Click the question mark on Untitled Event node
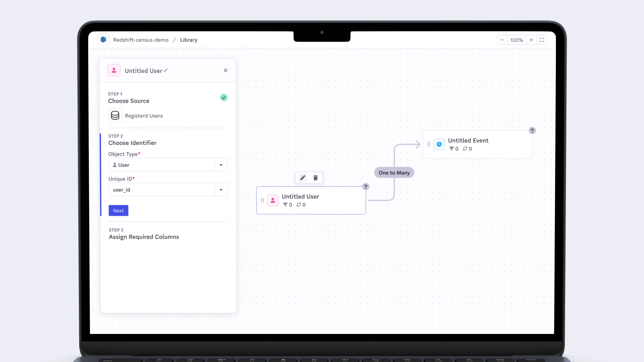This screenshot has height=362, width=644. click(x=532, y=130)
